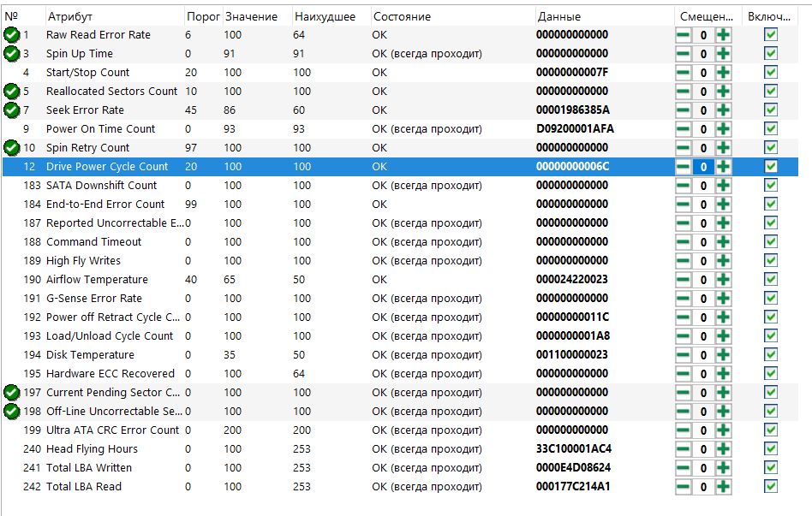Image resolution: width=812 pixels, height=516 pixels.
Task: Click the plus icon for Raw Read Error Rate
Action: (x=723, y=35)
